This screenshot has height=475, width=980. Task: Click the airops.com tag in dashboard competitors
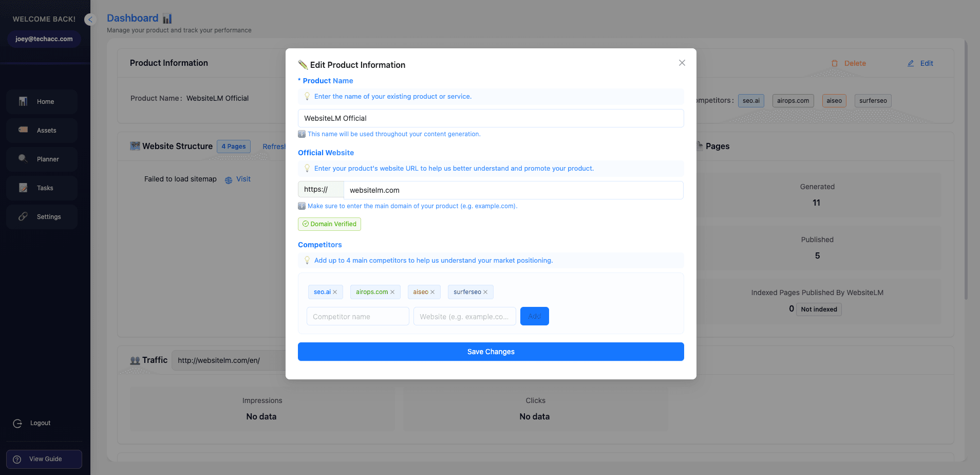(793, 101)
